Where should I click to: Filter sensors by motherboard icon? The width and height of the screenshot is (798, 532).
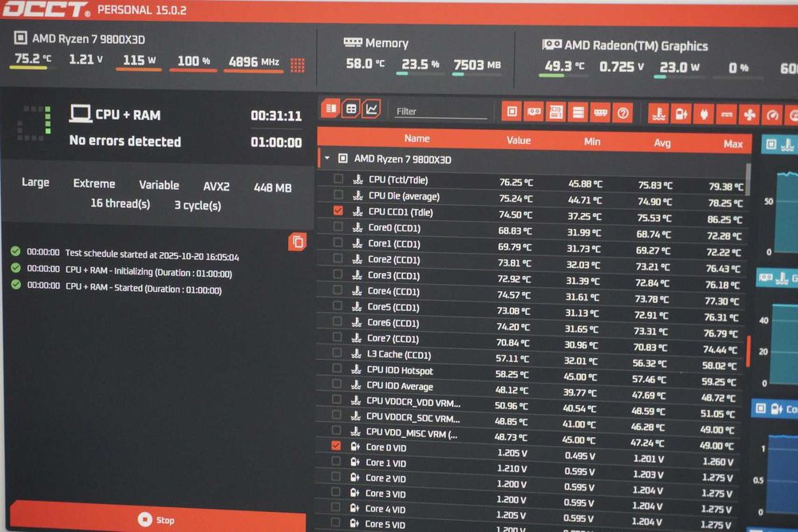click(555, 112)
